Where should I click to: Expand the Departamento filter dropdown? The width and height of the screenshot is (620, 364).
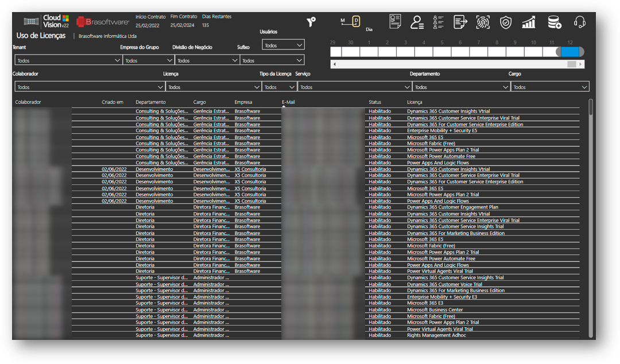click(x=462, y=87)
